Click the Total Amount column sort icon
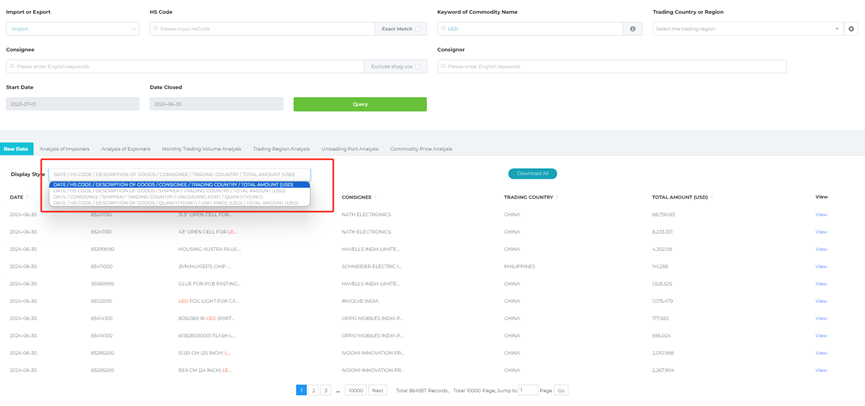The width and height of the screenshot is (865, 406). [712, 198]
